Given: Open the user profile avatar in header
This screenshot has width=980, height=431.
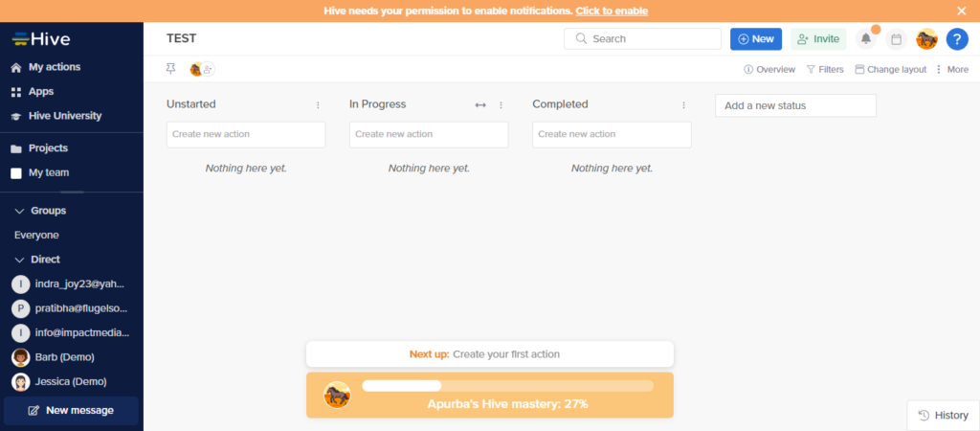Looking at the screenshot, I should pyautogui.click(x=926, y=39).
